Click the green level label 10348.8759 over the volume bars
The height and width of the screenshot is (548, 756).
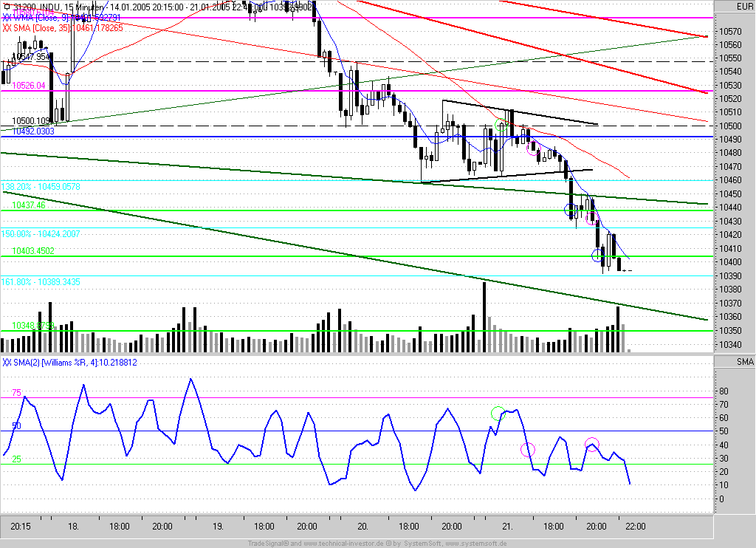[x=33, y=326]
